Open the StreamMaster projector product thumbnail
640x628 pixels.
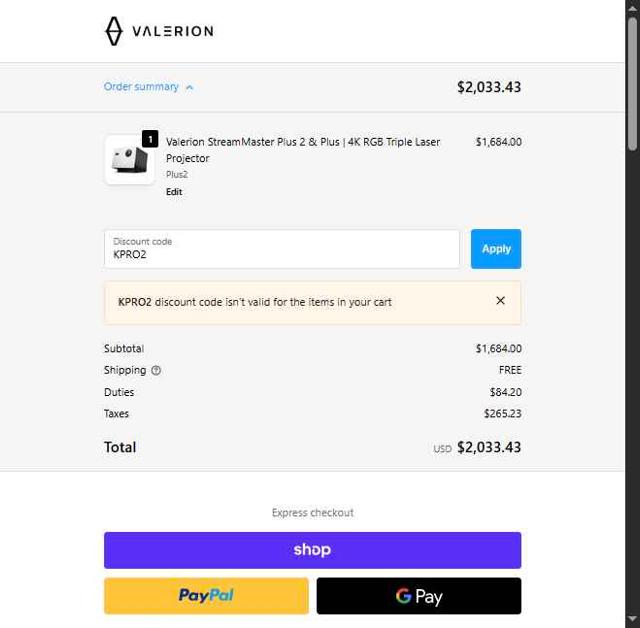click(x=130, y=160)
